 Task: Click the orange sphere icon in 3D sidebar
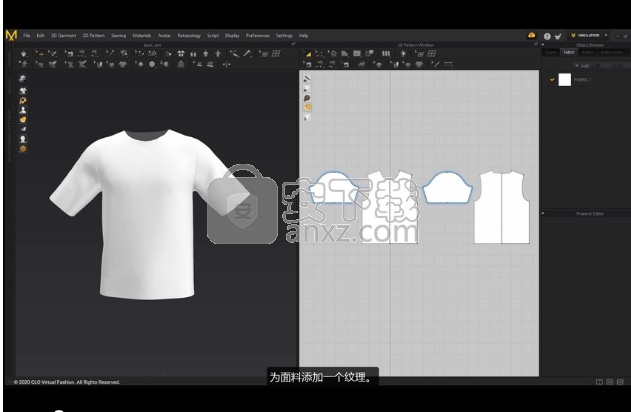(x=23, y=149)
